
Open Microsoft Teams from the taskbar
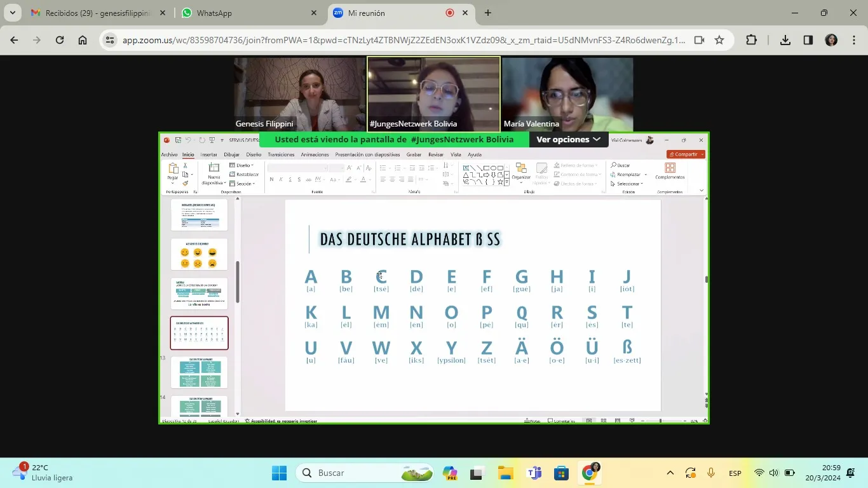pos(534,473)
